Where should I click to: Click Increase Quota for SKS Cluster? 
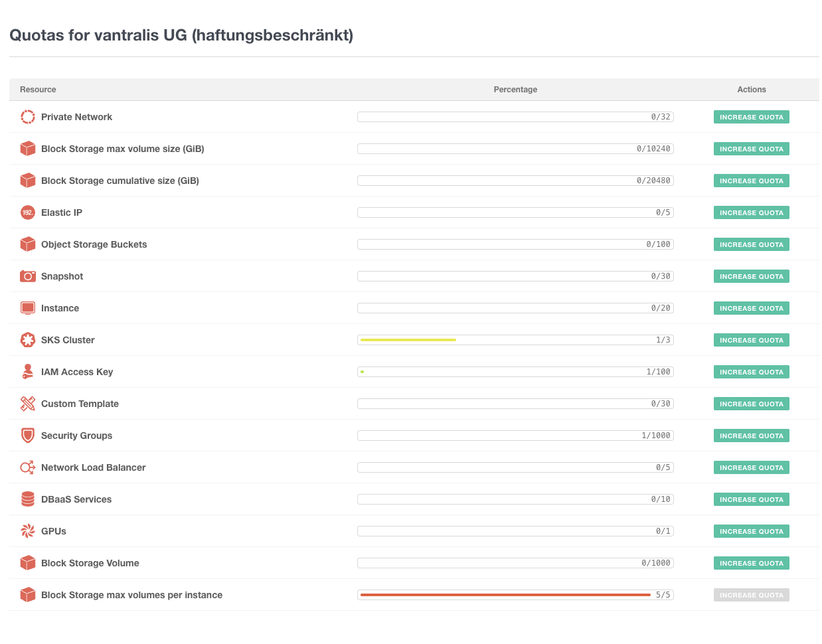[x=751, y=339]
